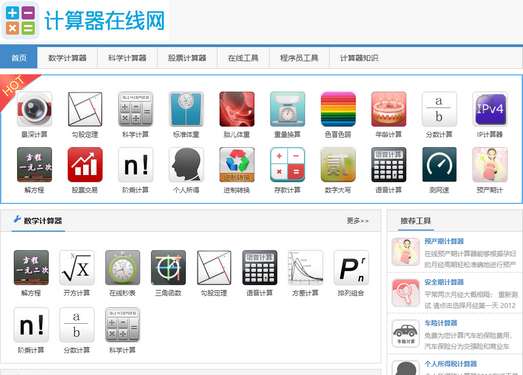Viewport: 523px width, 375px height.
Task: Open the square root √x calculator icon
Action: (77, 268)
